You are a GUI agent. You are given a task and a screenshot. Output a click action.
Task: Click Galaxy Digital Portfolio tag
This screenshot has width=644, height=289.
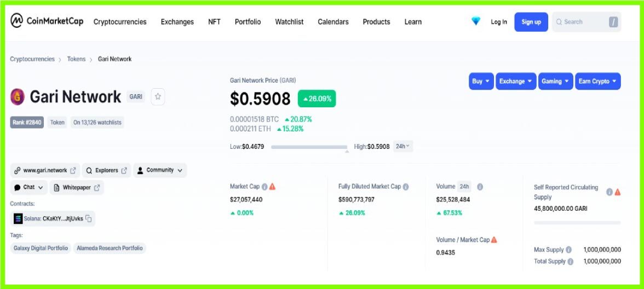41,248
